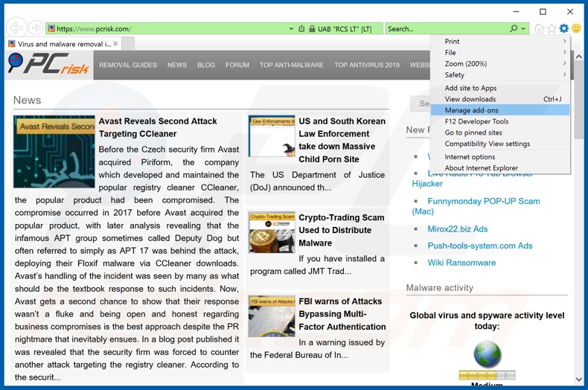
Task: Click the Crypto-Trading Scam bitcoin thumbnail
Action: click(272, 232)
